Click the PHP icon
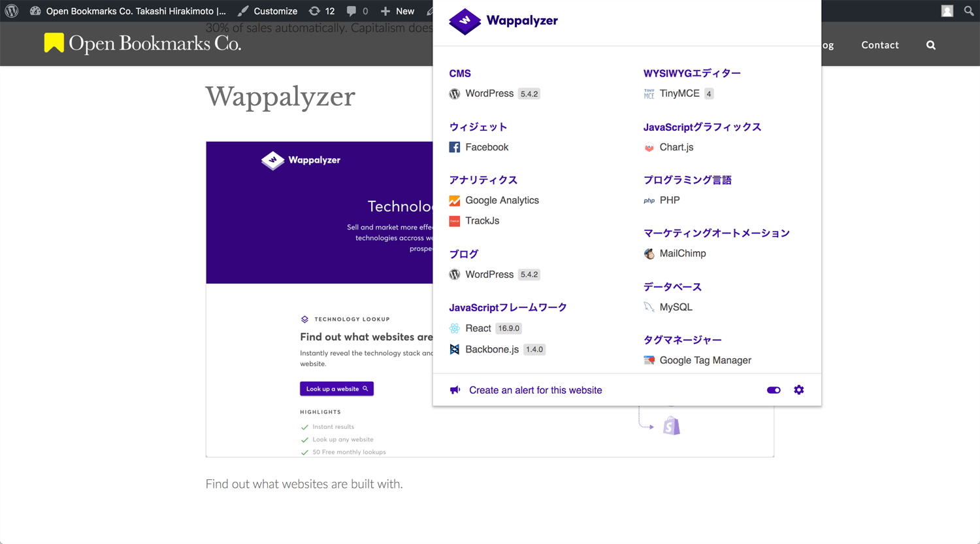 649,201
